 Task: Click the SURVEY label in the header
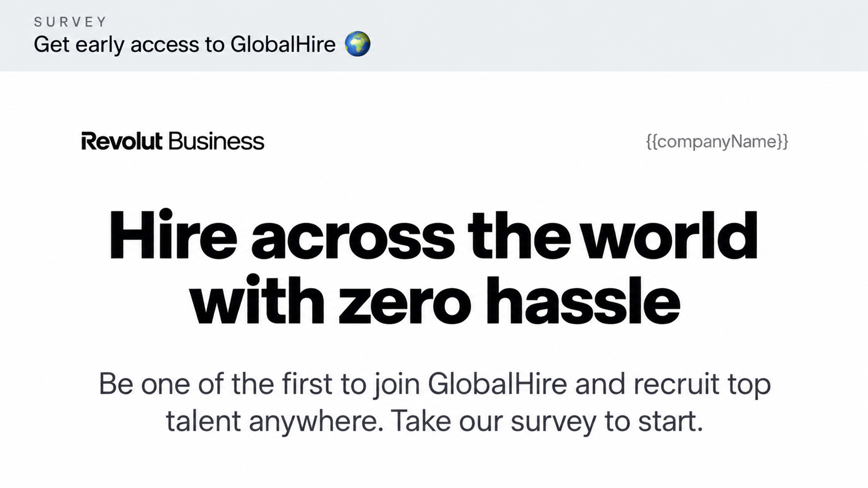[x=70, y=22]
